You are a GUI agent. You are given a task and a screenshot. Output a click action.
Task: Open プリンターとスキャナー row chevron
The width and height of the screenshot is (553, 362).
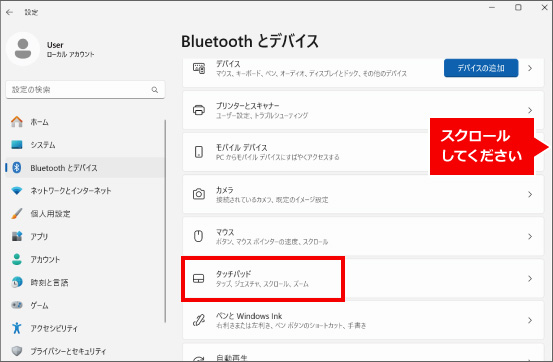tap(530, 110)
